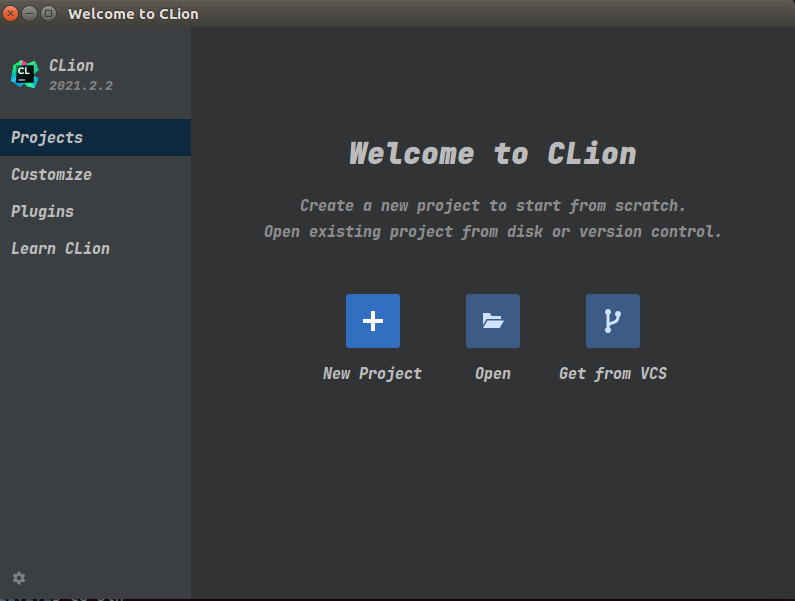
Task: Click the New Project plus icon
Action: pyautogui.click(x=373, y=321)
